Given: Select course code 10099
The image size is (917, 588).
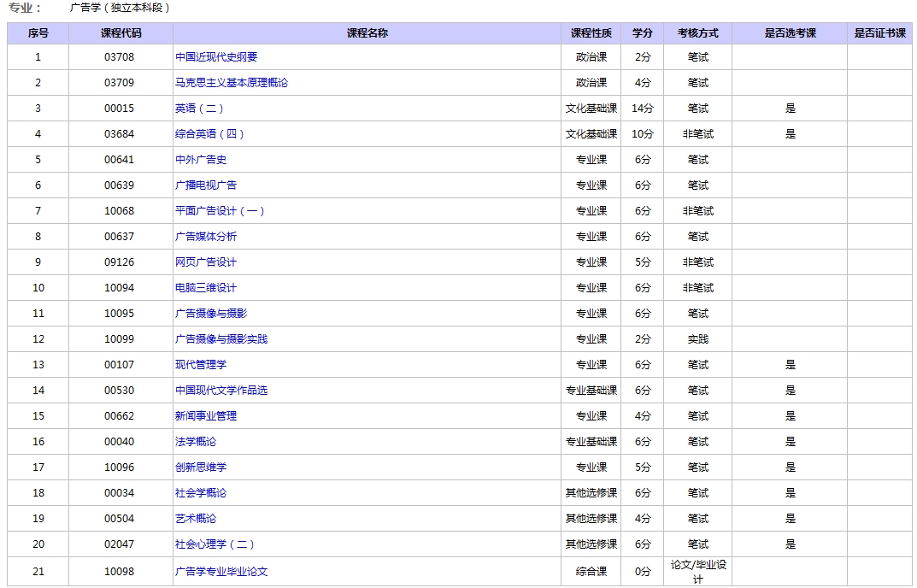Looking at the screenshot, I should click(120, 339).
